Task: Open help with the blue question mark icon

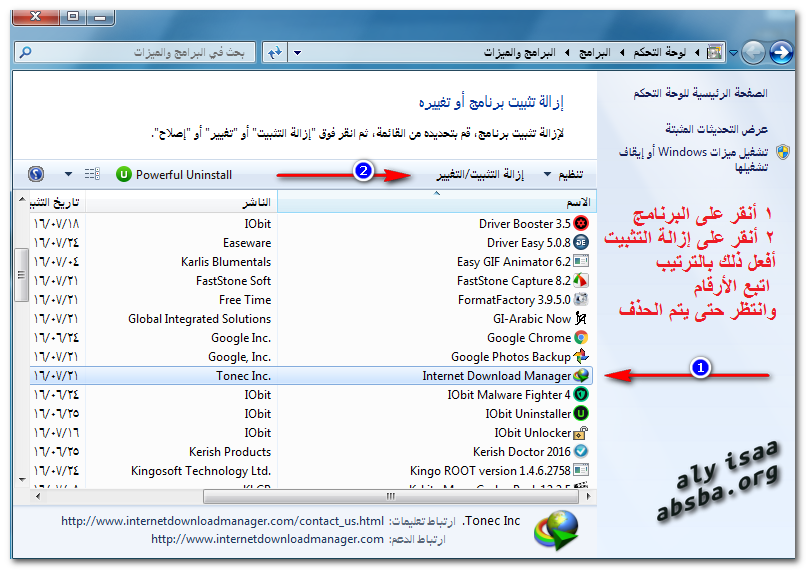Action: (36, 174)
